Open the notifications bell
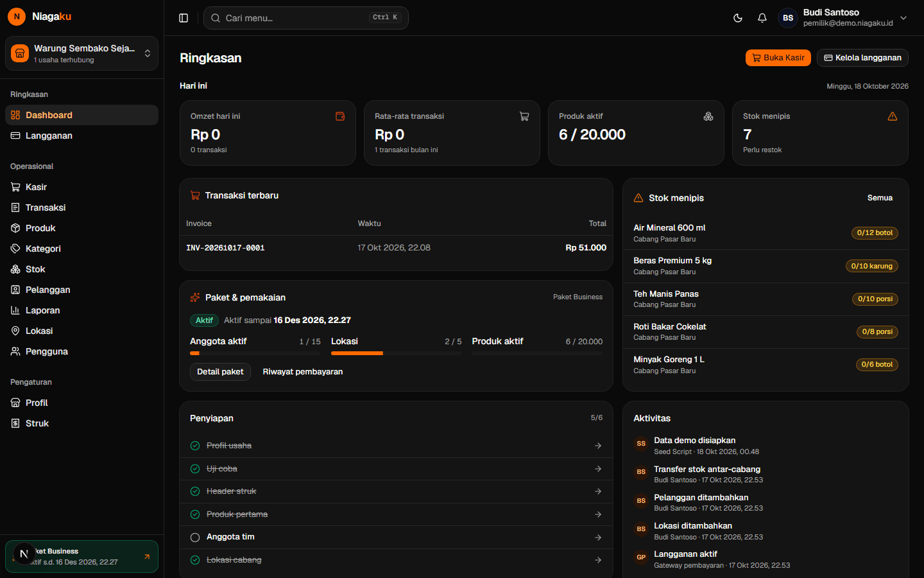The height and width of the screenshot is (578, 924). 762,18
